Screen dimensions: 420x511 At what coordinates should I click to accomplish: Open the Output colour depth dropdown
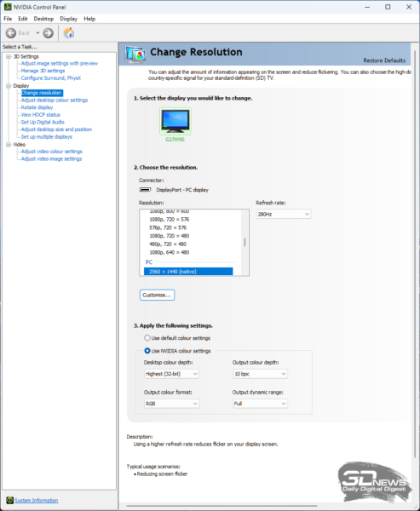pos(260,374)
